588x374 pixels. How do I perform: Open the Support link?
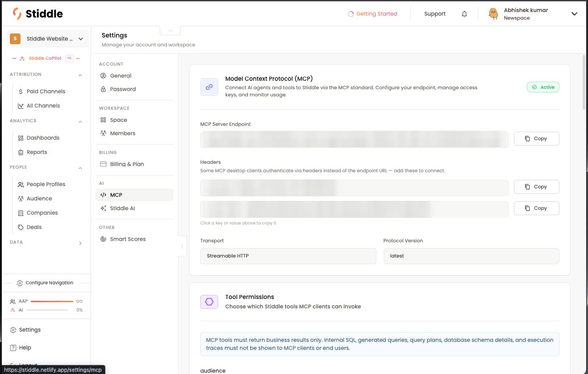point(435,14)
